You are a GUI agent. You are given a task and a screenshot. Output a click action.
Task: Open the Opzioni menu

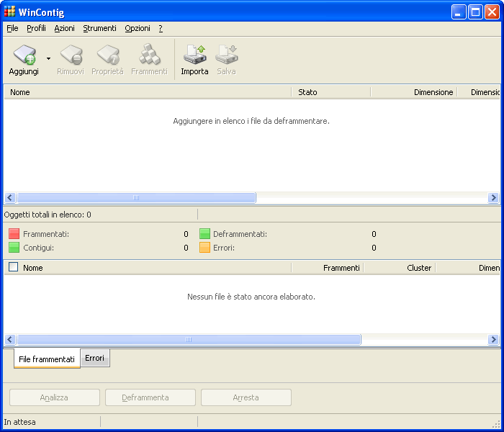click(x=138, y=28)
